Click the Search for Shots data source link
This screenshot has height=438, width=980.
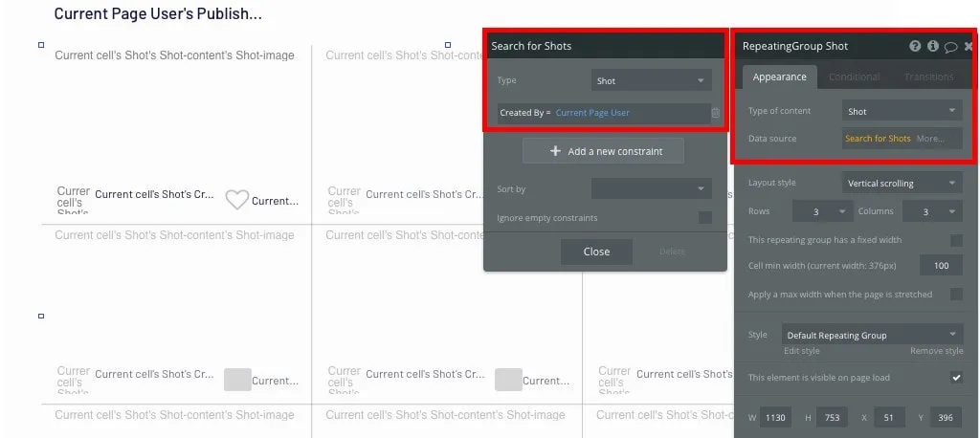coord(878,139)
